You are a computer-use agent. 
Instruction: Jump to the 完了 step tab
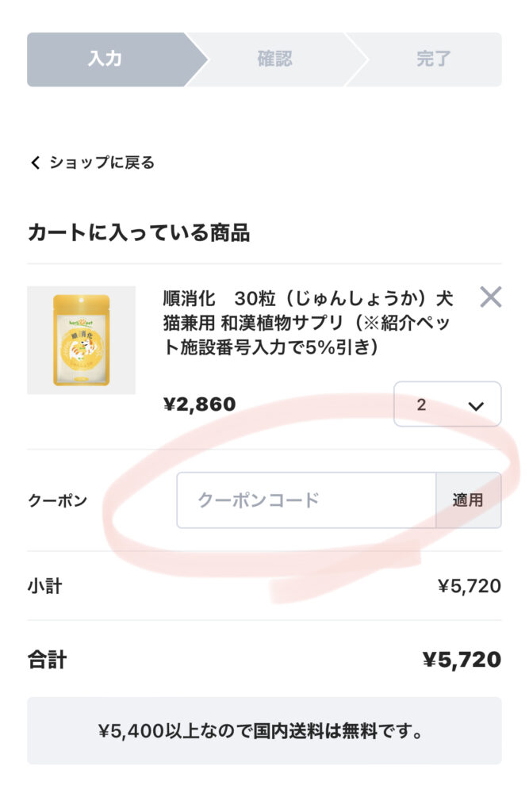(x=433, y=59)
